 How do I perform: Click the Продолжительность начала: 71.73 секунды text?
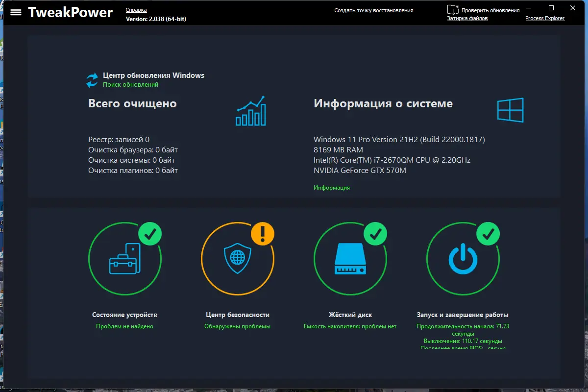pyautogui.click(x=463, y=330)
